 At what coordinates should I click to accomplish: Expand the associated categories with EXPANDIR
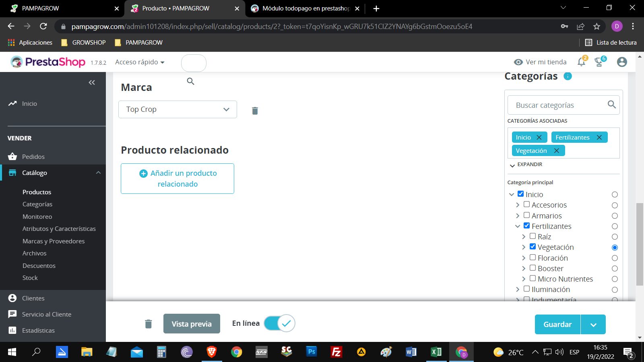(x=526, y=165)
